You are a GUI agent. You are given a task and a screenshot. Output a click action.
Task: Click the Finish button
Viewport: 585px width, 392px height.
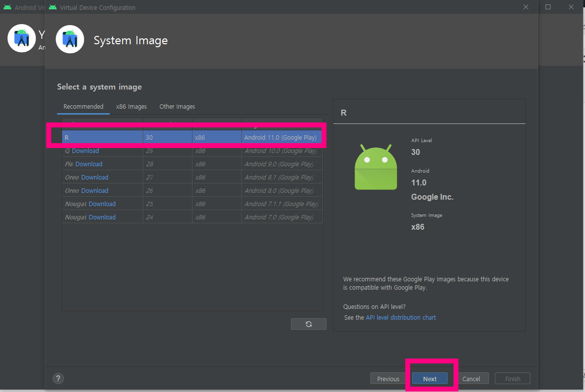[513, 379]
